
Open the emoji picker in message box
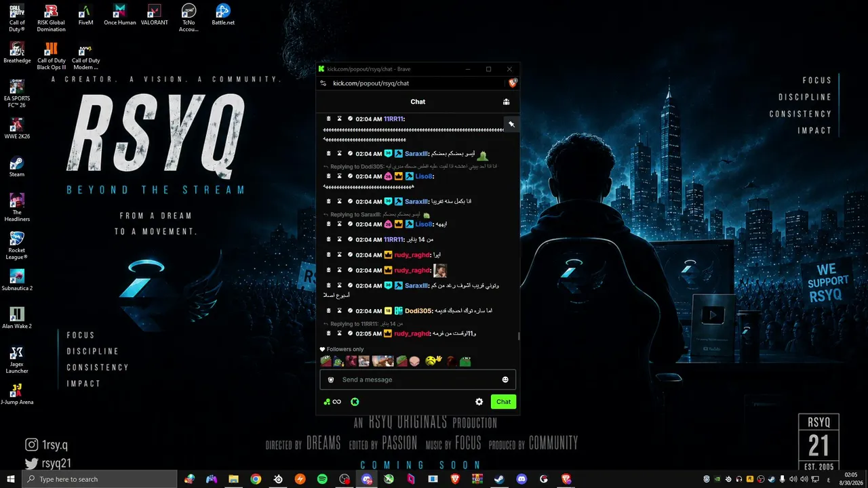pos(505,380)
